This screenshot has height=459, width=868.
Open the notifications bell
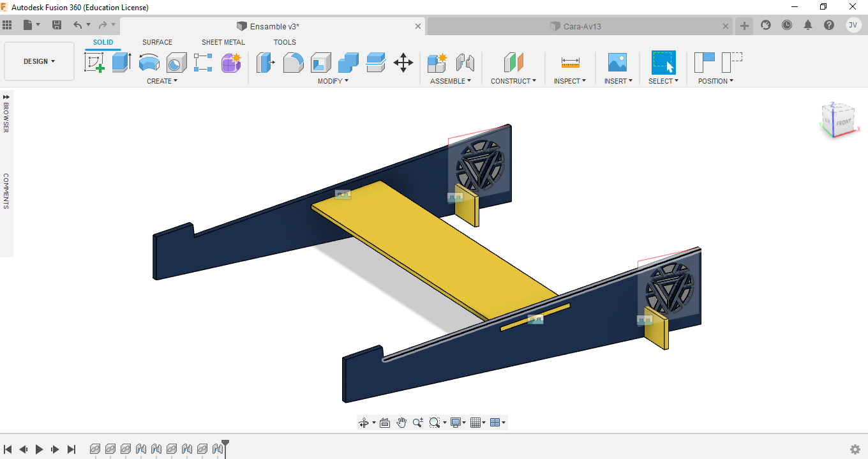point(808,25)
